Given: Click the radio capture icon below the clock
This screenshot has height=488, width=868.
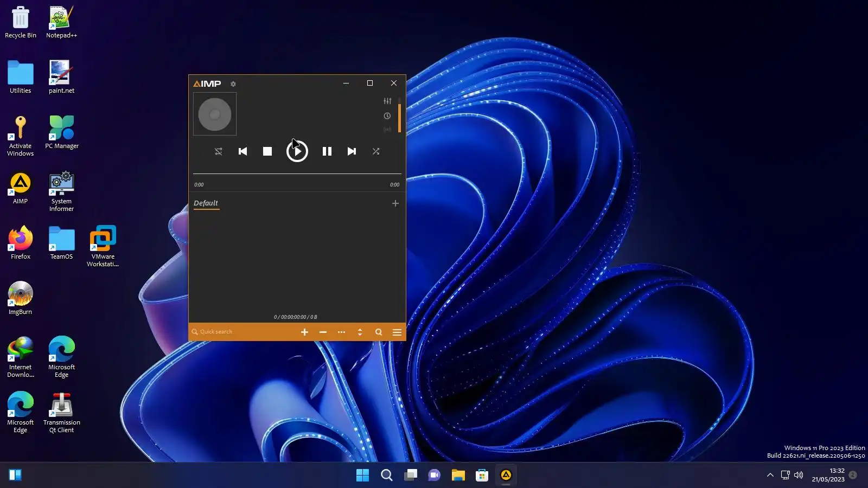Looking at the screenshot, I should point(387,130).
